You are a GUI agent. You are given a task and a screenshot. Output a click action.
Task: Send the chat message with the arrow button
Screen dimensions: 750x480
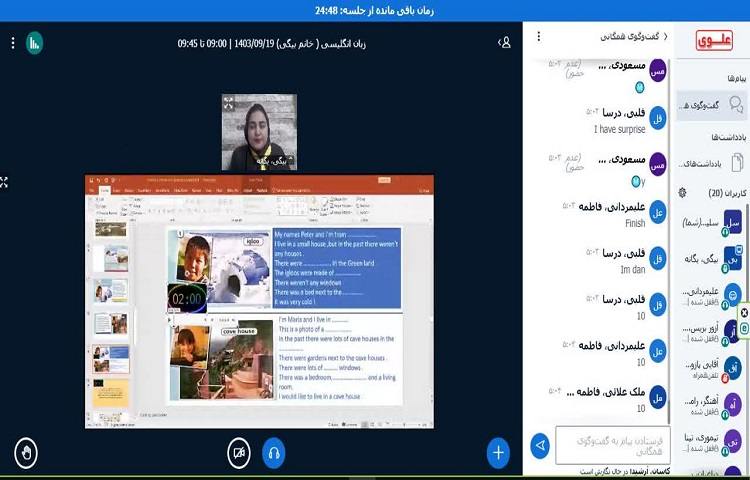[540, 446]
